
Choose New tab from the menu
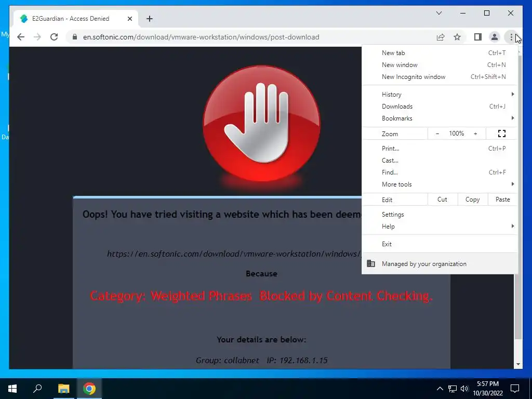440,53
